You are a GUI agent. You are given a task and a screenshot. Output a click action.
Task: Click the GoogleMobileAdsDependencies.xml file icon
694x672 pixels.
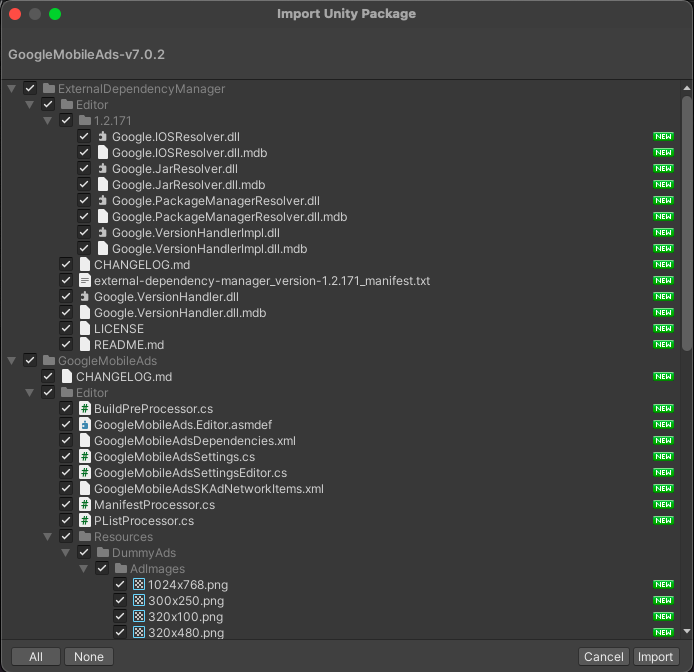pyautogui.click(x=85, y=440)
